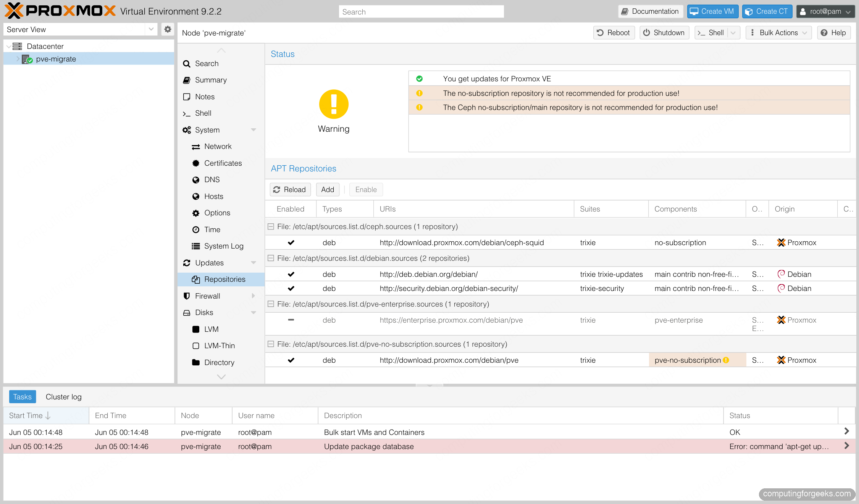Screen dimensions: 859x504
Task: Click the URIs column header
Action: [473, 209]
